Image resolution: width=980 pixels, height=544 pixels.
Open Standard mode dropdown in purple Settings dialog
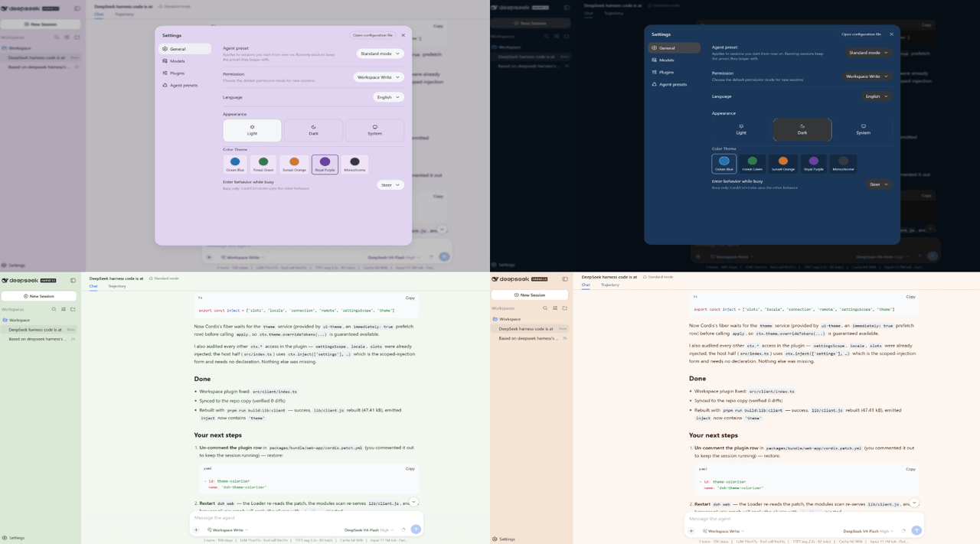pyautogui.click(x=380, y=54)
